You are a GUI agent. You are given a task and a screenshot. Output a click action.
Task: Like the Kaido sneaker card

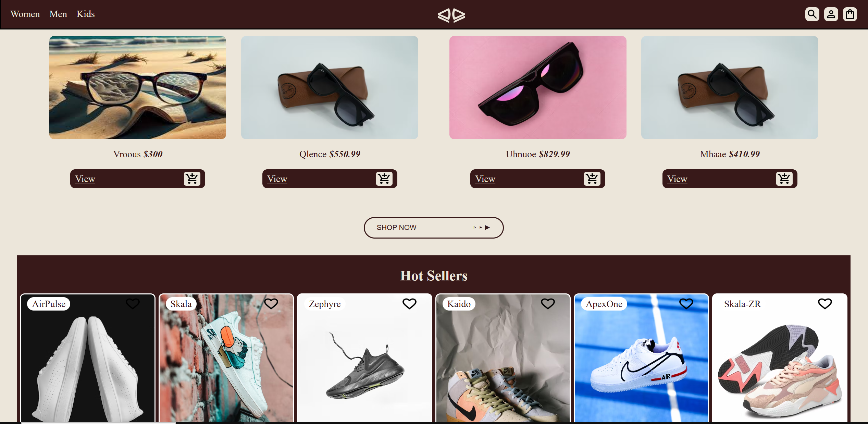[548, 303]
